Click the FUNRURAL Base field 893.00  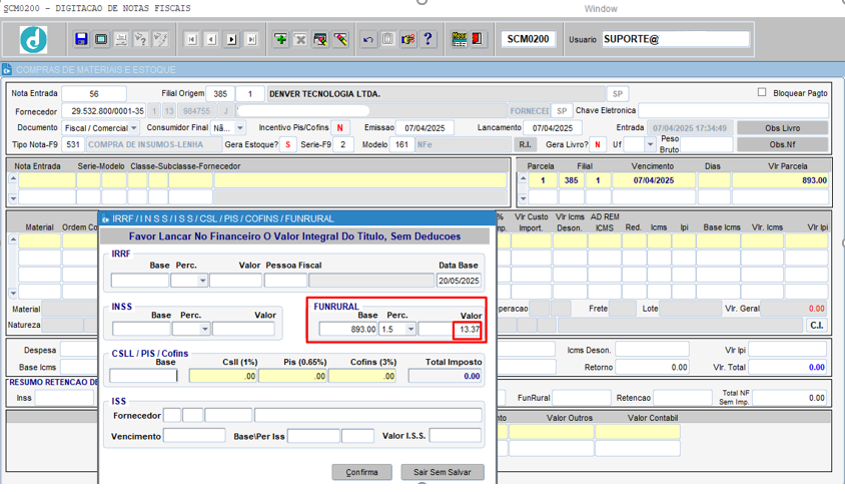pyautogui.click(x=348, y=329)
